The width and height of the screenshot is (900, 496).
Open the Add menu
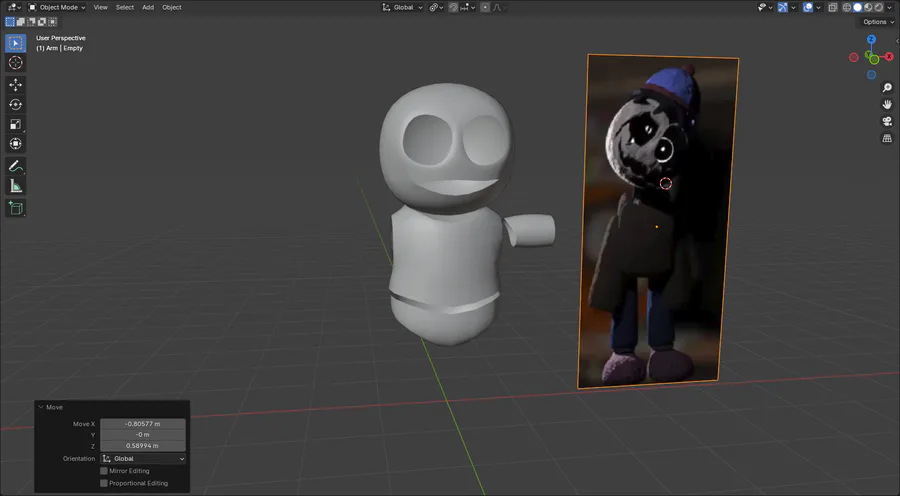tap(148, 7)
